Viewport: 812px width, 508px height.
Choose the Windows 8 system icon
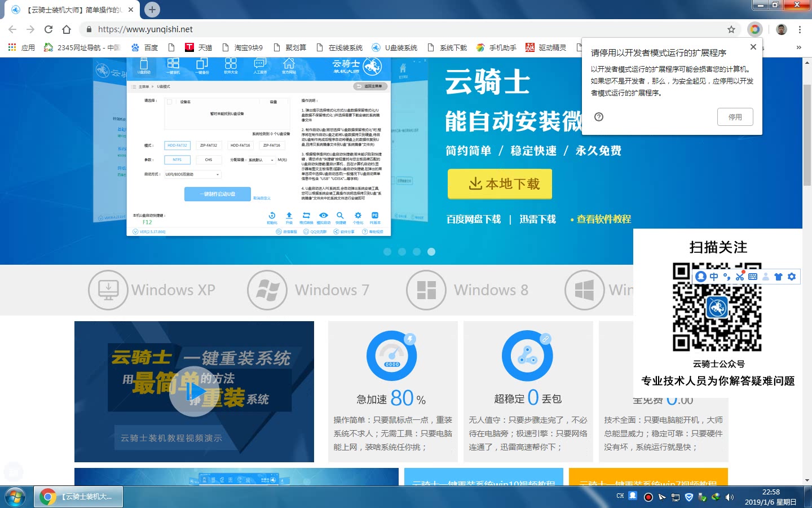(x=426, y=290)
